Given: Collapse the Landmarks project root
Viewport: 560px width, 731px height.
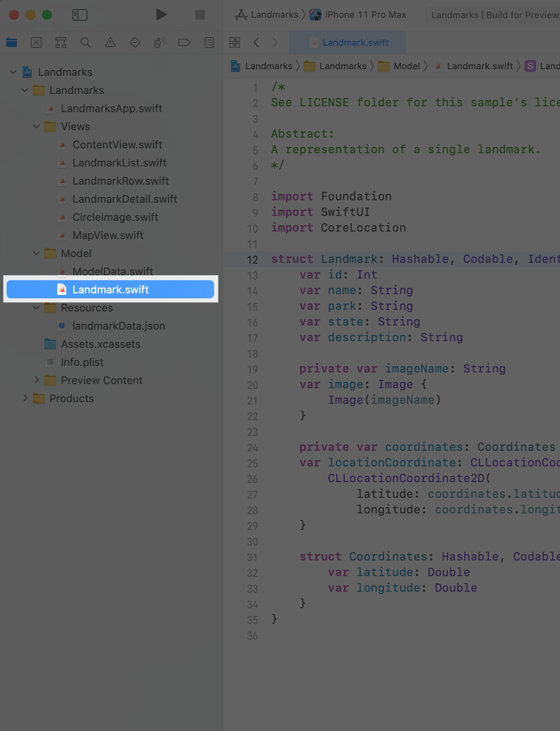Looking at the screenshot, I should [13, 72].
